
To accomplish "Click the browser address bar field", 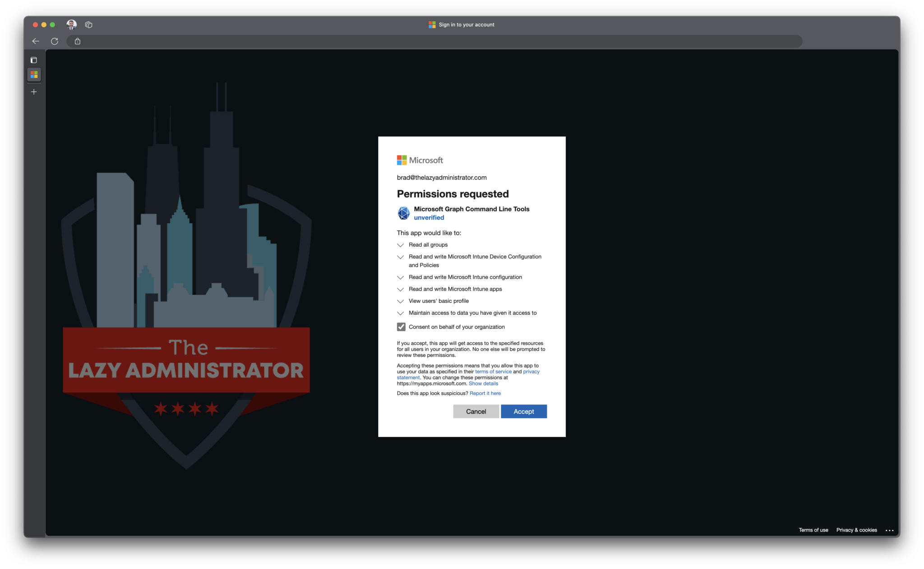I will coord(434,41).
